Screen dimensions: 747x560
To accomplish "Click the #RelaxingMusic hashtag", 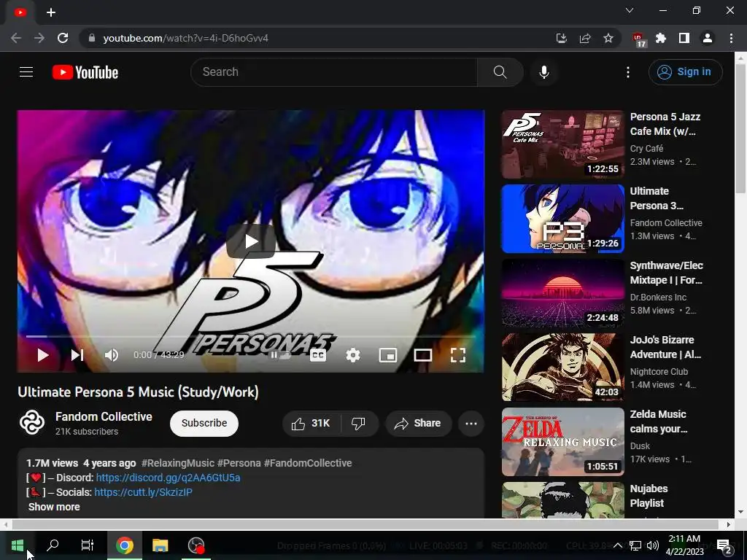I will coord(178,463).
